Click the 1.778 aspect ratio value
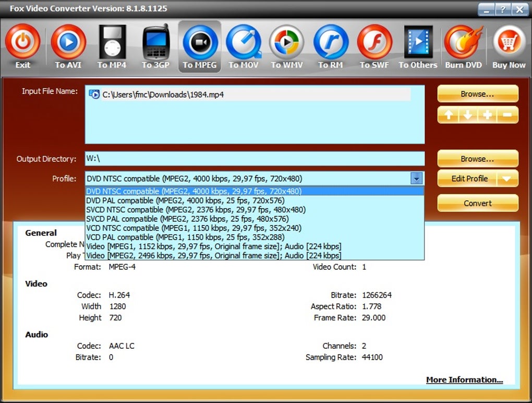532x403 pixels. 371,306
